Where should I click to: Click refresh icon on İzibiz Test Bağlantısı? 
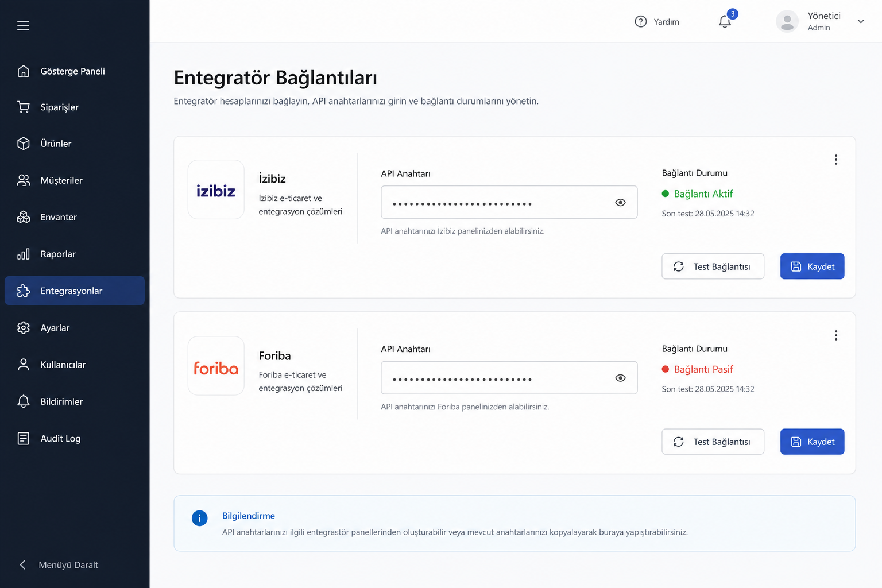(x=679, y=266)
